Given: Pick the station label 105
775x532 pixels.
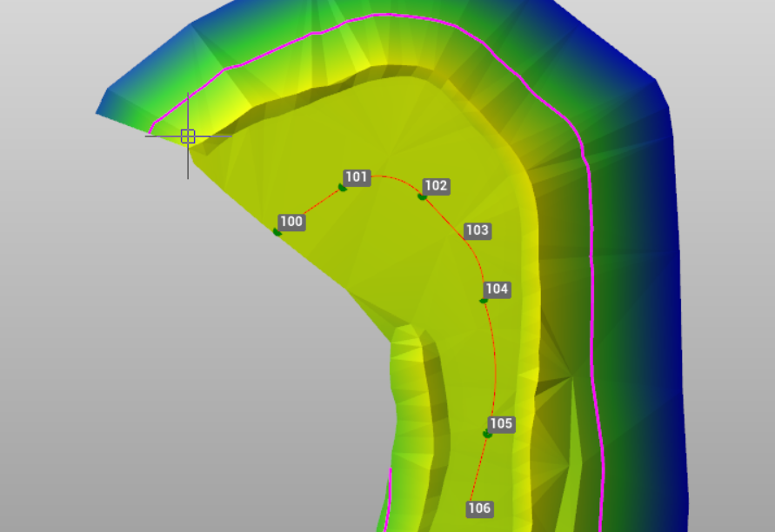Looking at the screenshot, I should tap(501, 424).
